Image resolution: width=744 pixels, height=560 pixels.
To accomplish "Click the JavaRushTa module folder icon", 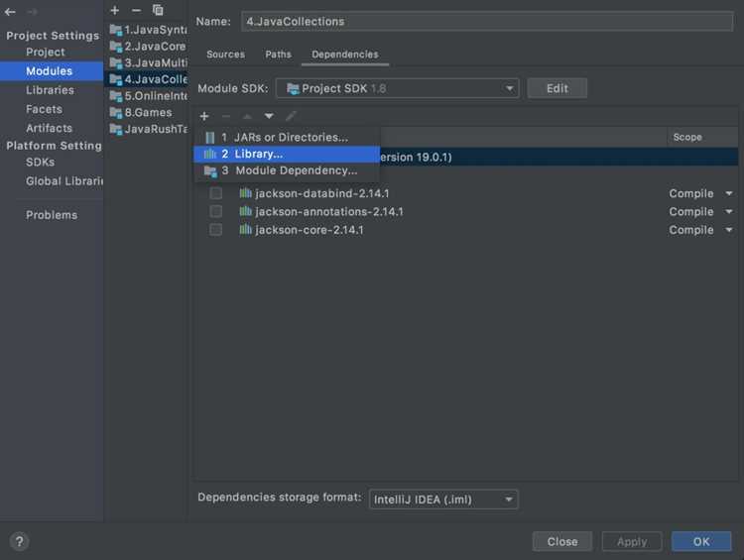I will pyautogui.click(x=116, y=129).
